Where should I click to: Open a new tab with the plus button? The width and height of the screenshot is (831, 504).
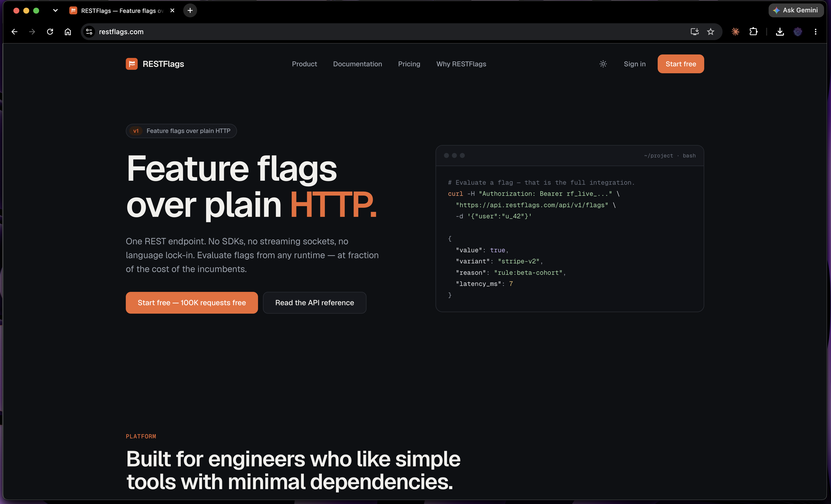190,10
